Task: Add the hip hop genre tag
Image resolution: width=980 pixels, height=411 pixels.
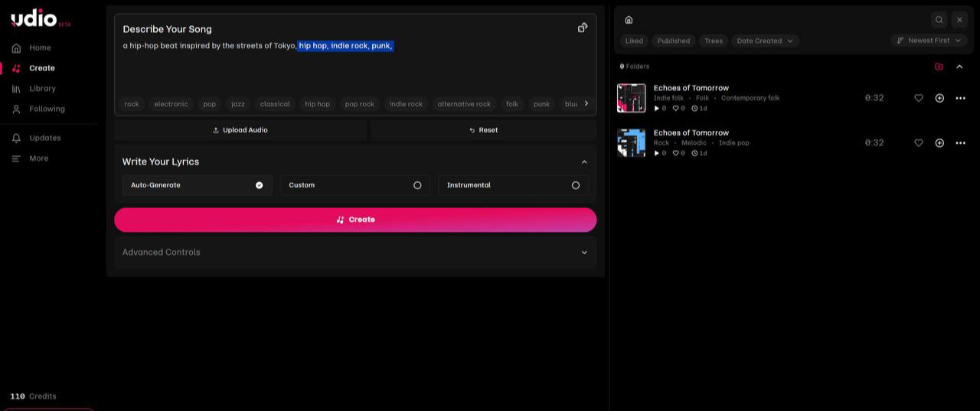Action: pyautogui.click(x=317, y=104)
